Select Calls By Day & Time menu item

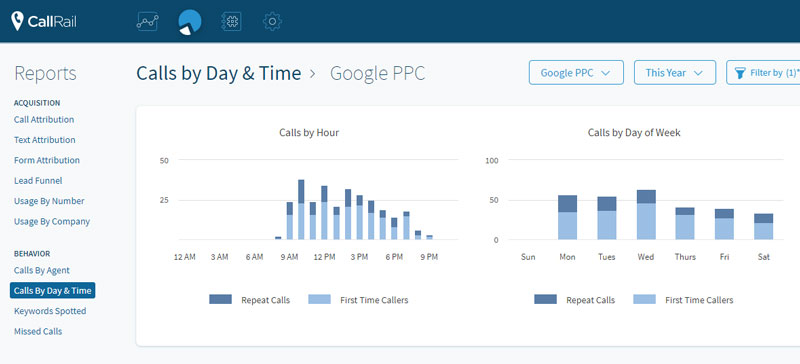pyautogui.click(x=53, y=290)
